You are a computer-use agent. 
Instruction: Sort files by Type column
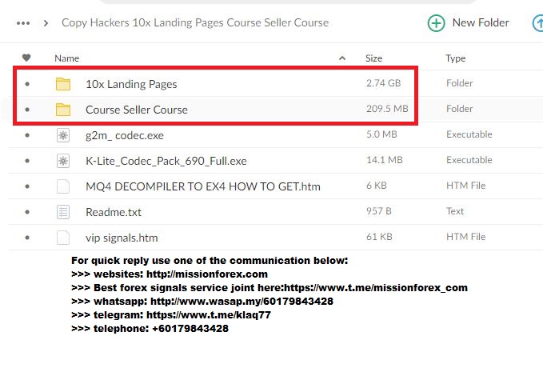pos(455,58)
